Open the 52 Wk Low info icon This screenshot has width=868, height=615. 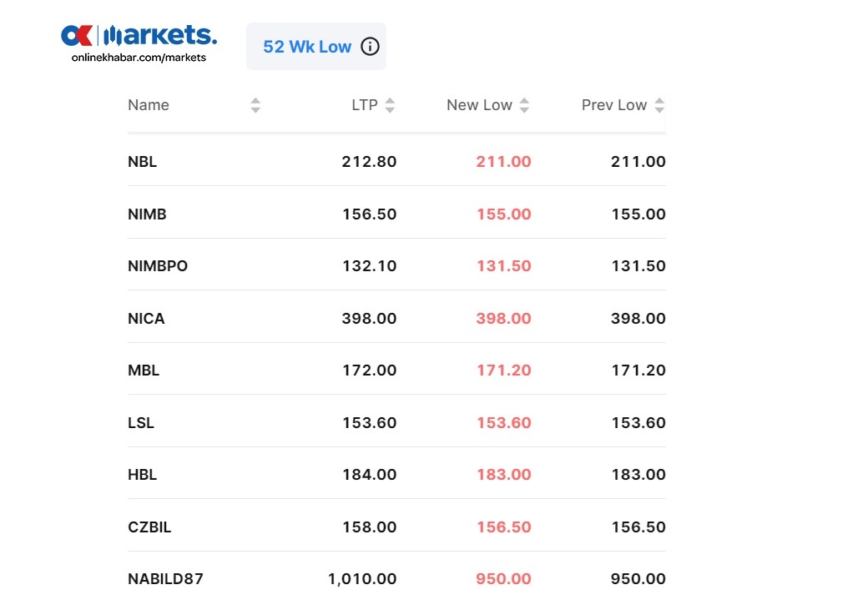point(370,47)
